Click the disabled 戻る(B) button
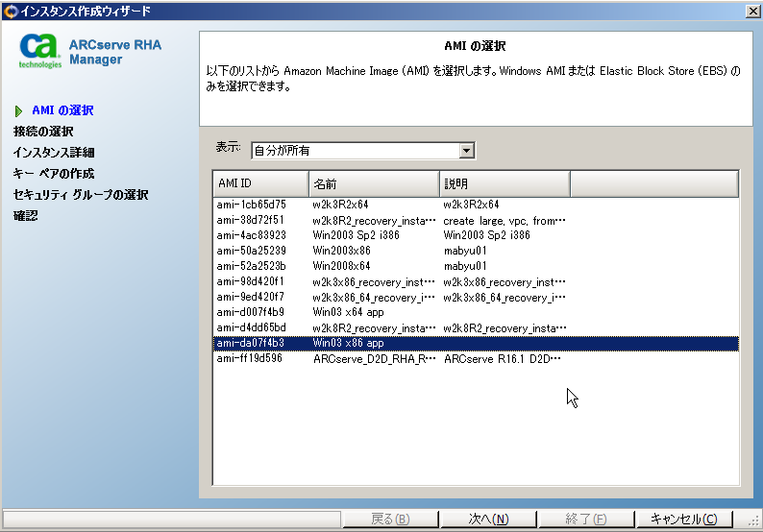This screenshot has height=532, width=763. pos(390,519)
